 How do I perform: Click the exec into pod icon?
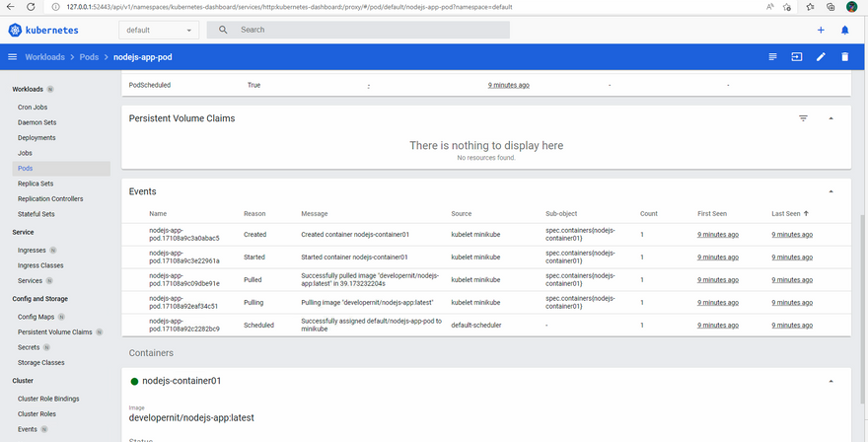(x=797, y=57)
